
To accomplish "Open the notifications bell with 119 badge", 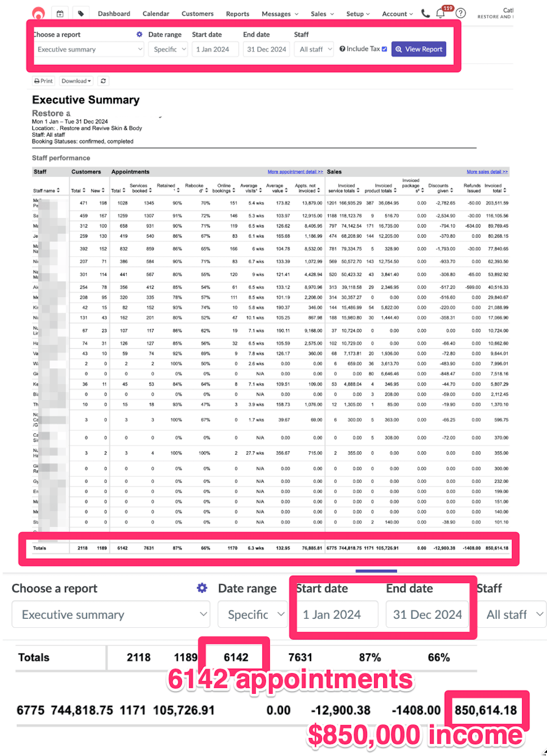I will [x=441, y=14].
